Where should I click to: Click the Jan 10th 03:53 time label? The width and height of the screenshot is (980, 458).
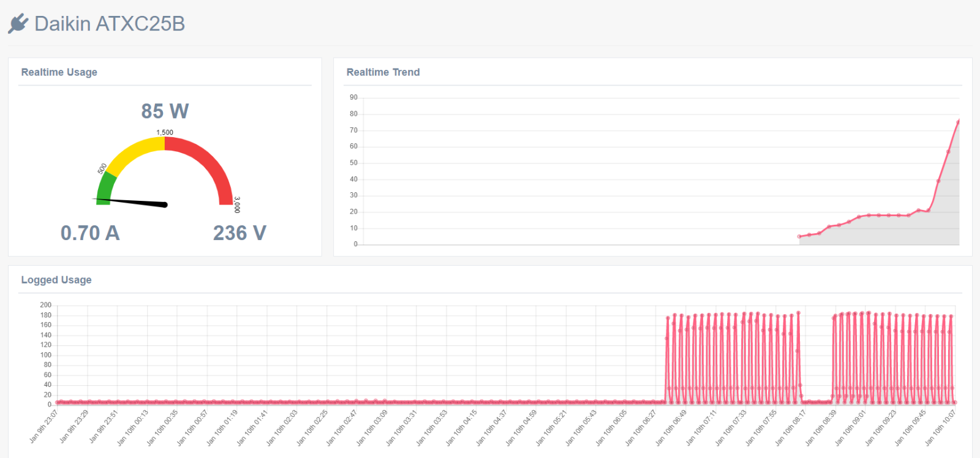pos(432,427)
